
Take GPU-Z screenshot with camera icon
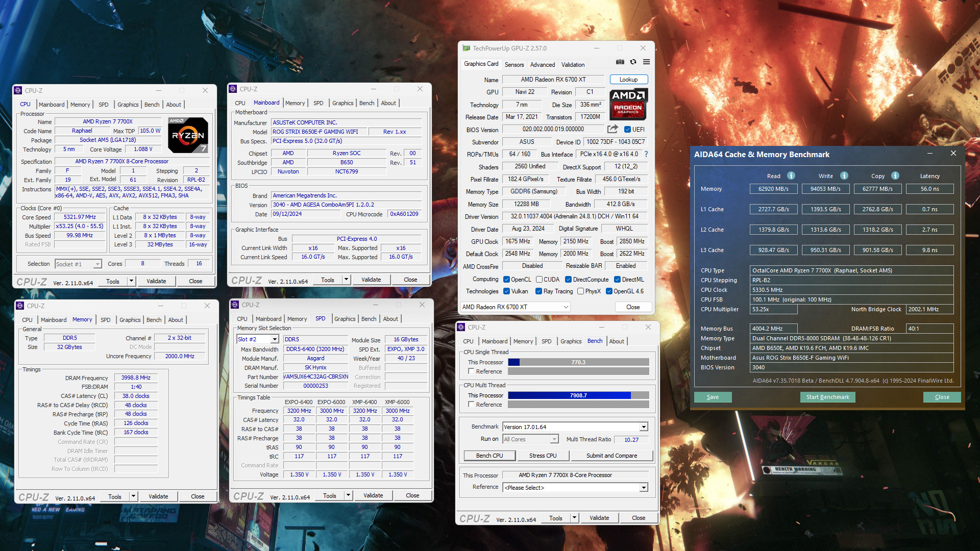pyautogui.click(x=620, y=62)
